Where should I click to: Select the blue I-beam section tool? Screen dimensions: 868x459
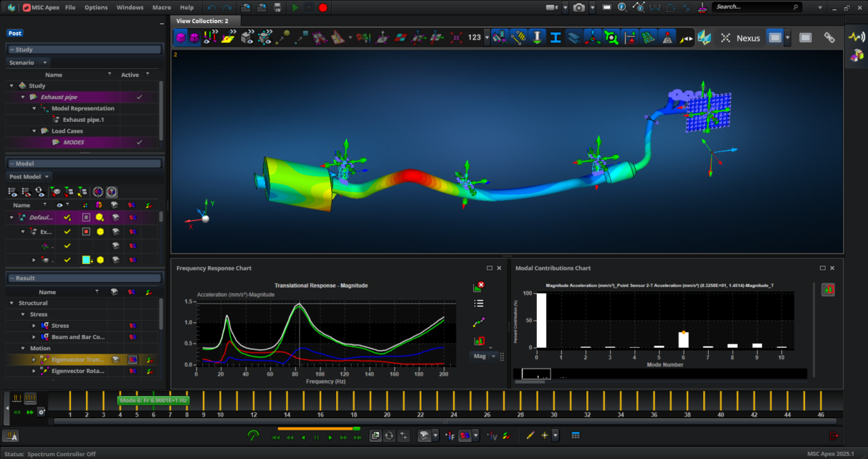pyautogui.click(x=555, y=37)
